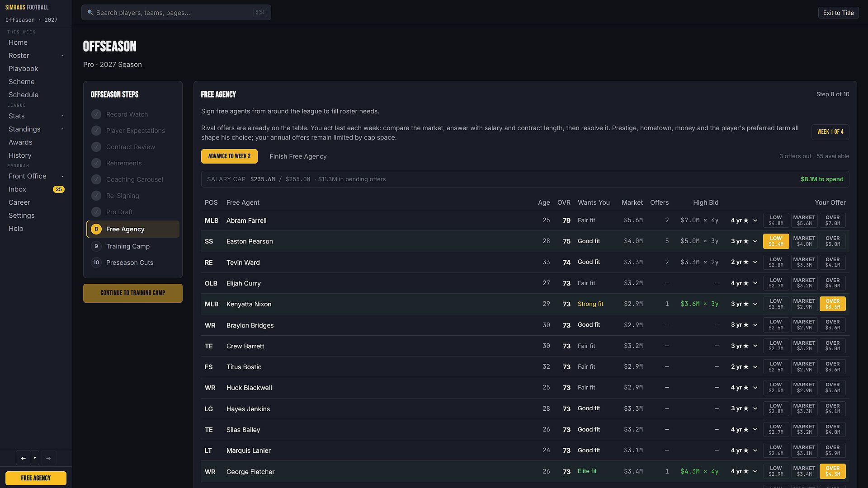Click the forward arrow navigation icon

[x=48, y=458]
